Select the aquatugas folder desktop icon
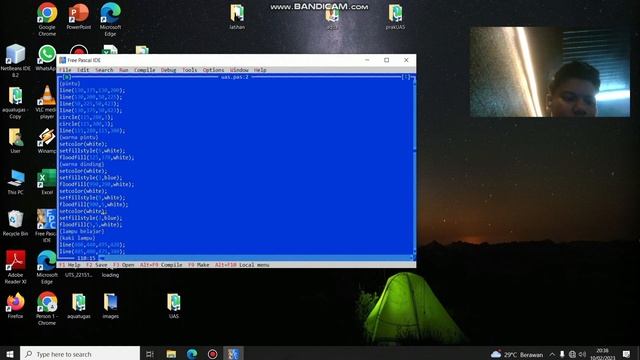The width and height of the screenshot is (640, 360). [x=78, y=305]
